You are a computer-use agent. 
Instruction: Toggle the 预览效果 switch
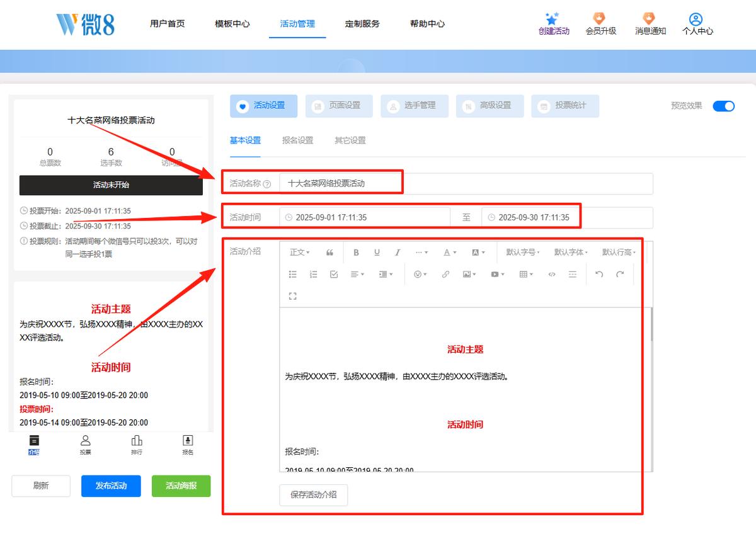point(724,106)
